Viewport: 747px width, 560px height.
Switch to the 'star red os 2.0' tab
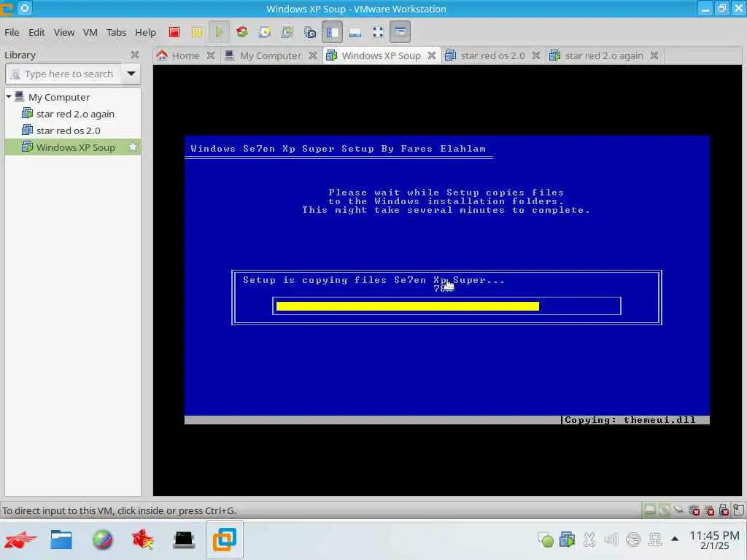[x=492, y=55]
